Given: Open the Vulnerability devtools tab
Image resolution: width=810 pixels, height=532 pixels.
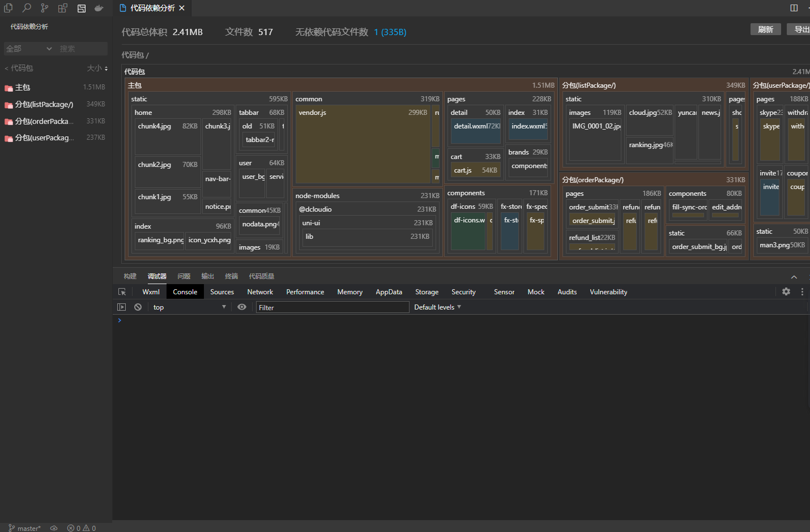Looking at the screenshot, I should (608, 292).
